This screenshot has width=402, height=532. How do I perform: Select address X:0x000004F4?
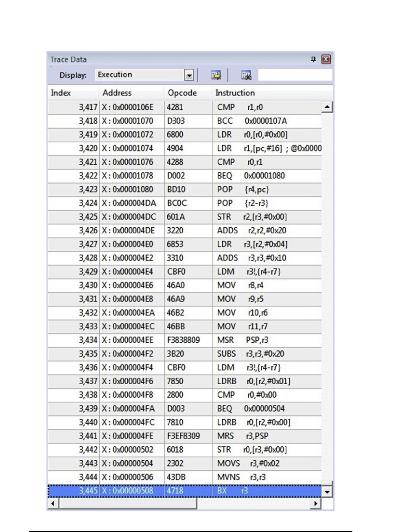[127, 367]
